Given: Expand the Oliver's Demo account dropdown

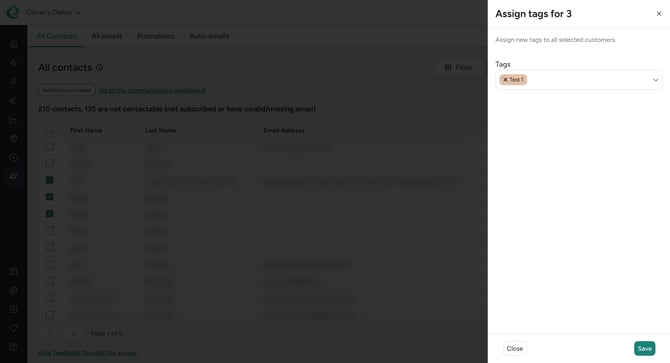Looking at the screenshot, I should [x=54, y=12].
